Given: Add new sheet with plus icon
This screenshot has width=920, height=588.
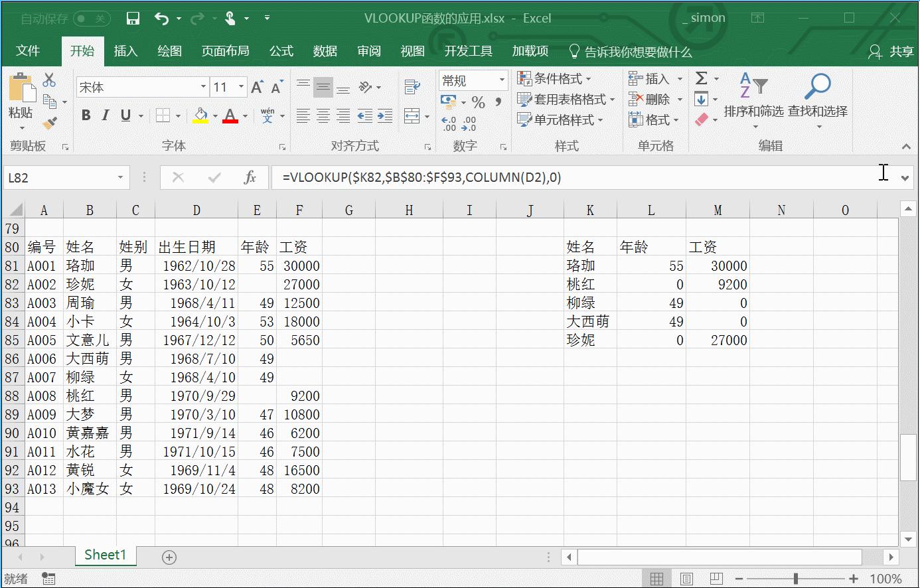Looking at the screenshot, I should click(169, 557).
